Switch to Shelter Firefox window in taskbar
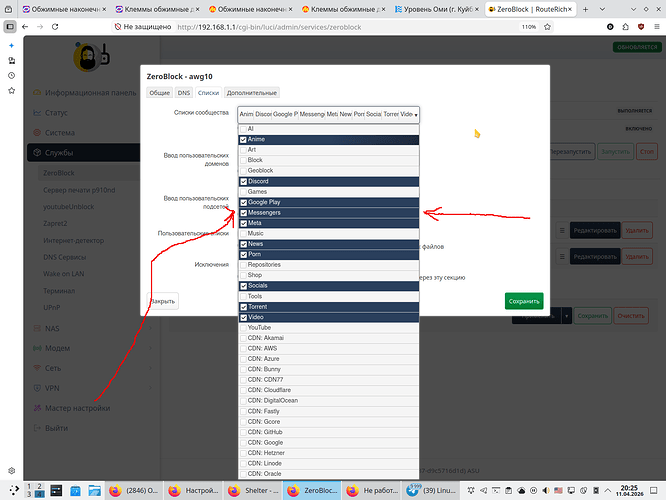666x500 pixels. [x=253, y=491]
